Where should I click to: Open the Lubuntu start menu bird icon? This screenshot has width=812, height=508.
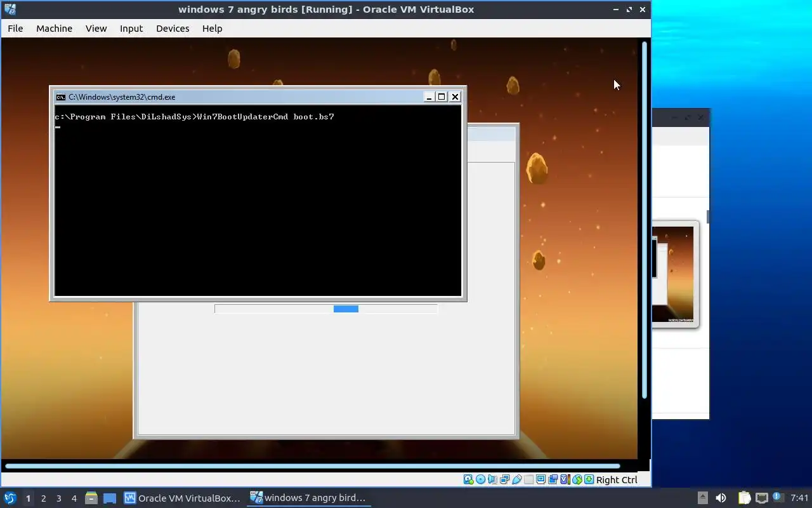pos(10,498)
